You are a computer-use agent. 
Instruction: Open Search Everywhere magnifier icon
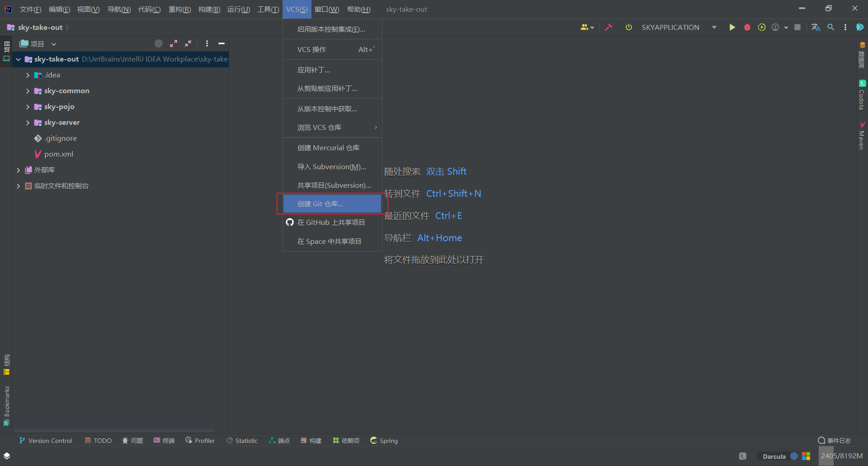click(x=831, y=27)
